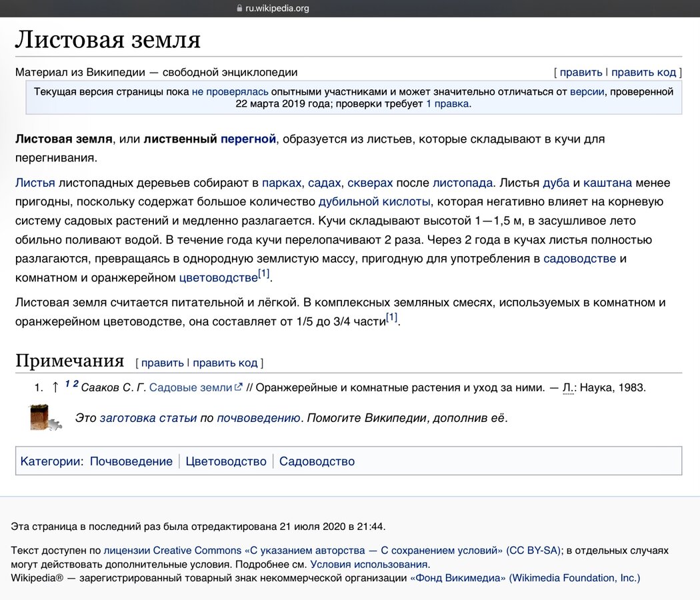Viewport: 700px width, 600px height.
Task: Open the 'заготовка статьи' link
Action: 148,418
